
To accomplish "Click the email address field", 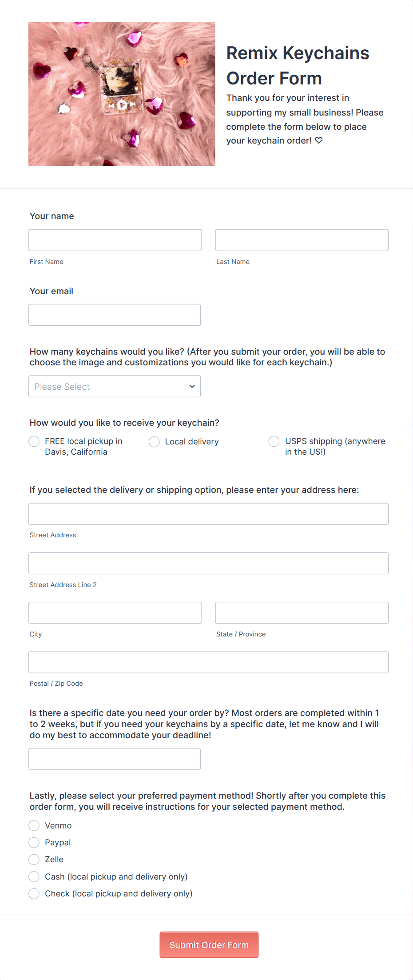I will pos(114,314).
